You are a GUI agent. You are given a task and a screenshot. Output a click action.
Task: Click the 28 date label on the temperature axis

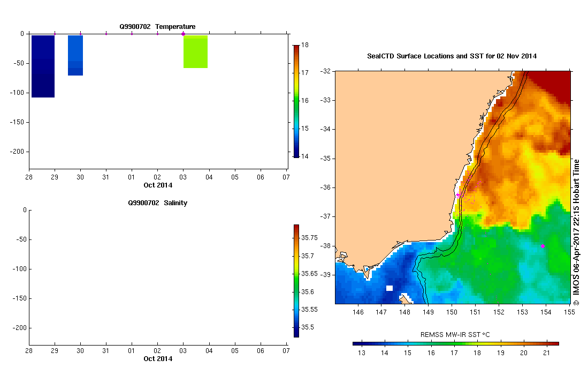click(29, 177)
